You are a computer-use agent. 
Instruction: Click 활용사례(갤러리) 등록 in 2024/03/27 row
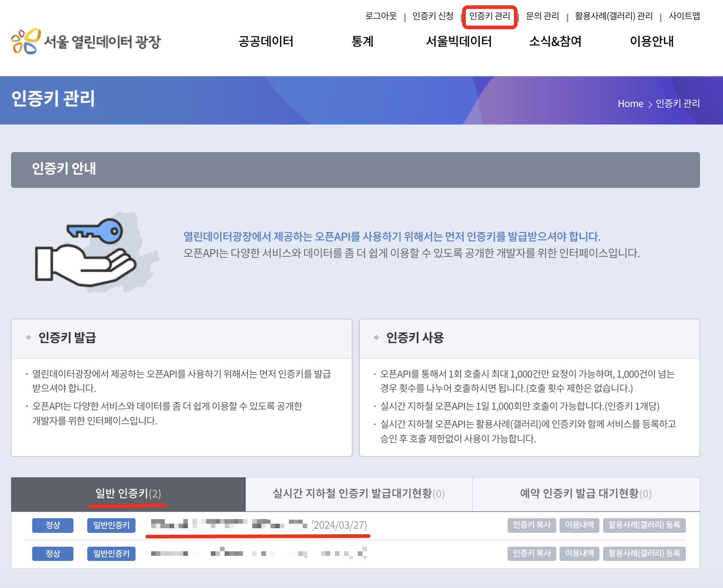(644, 525)
